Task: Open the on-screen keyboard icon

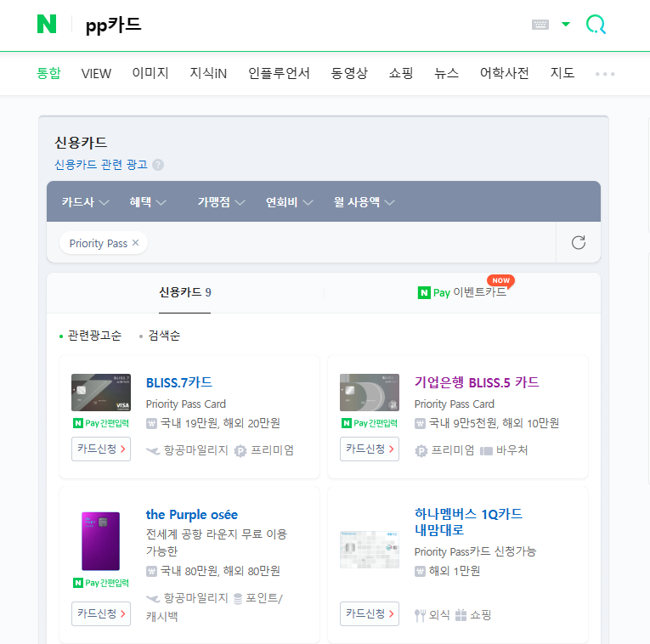Action: tap(540, 25)
